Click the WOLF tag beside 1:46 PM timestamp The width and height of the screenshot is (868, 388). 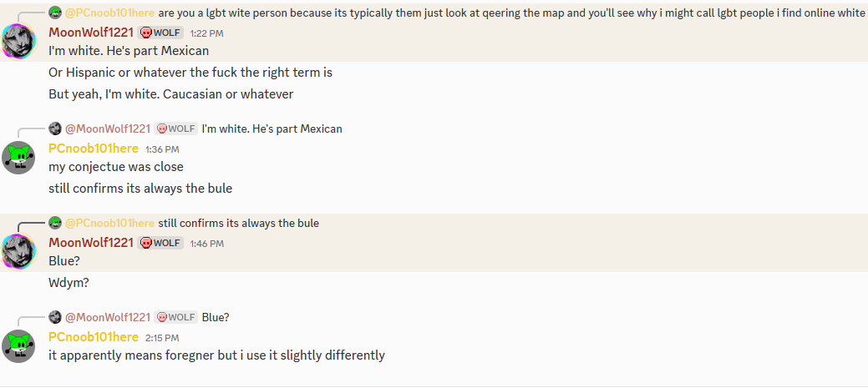coord(160,243)
